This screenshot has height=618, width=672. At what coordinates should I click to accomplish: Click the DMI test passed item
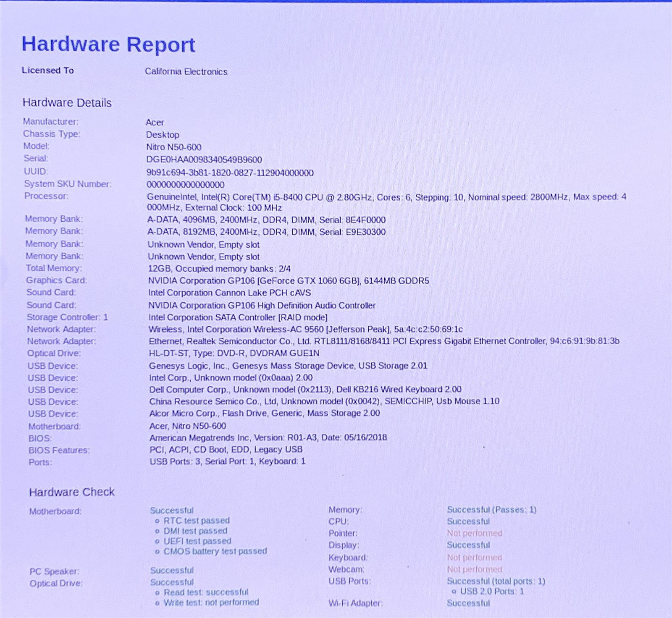(x=195, y=531)
